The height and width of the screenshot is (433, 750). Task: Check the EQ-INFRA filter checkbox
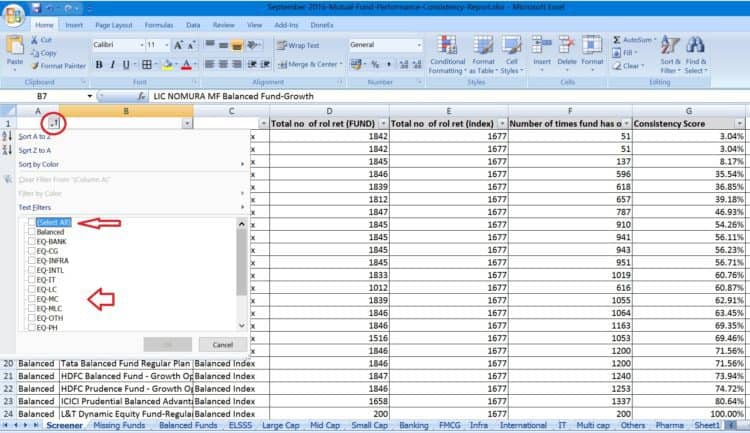(x=32, y=260)
